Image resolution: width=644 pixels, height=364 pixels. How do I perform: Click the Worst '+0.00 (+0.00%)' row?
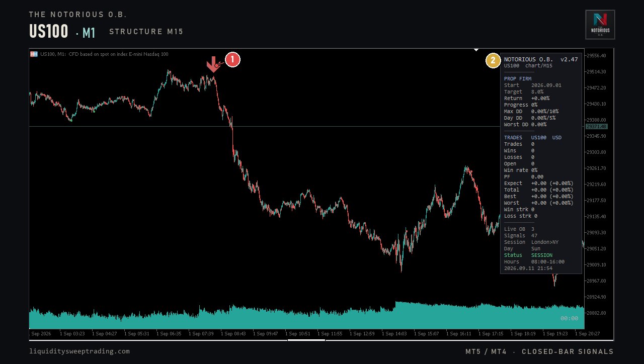[539, 203]
